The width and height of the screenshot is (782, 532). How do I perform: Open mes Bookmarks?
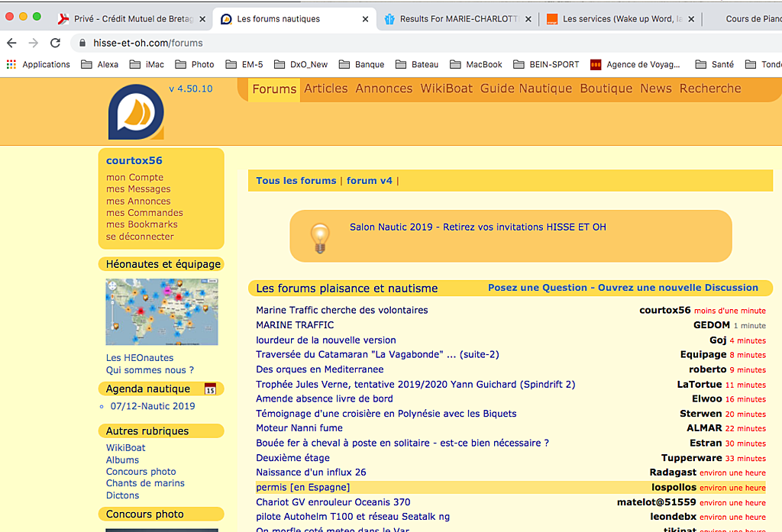click(141, 224)
